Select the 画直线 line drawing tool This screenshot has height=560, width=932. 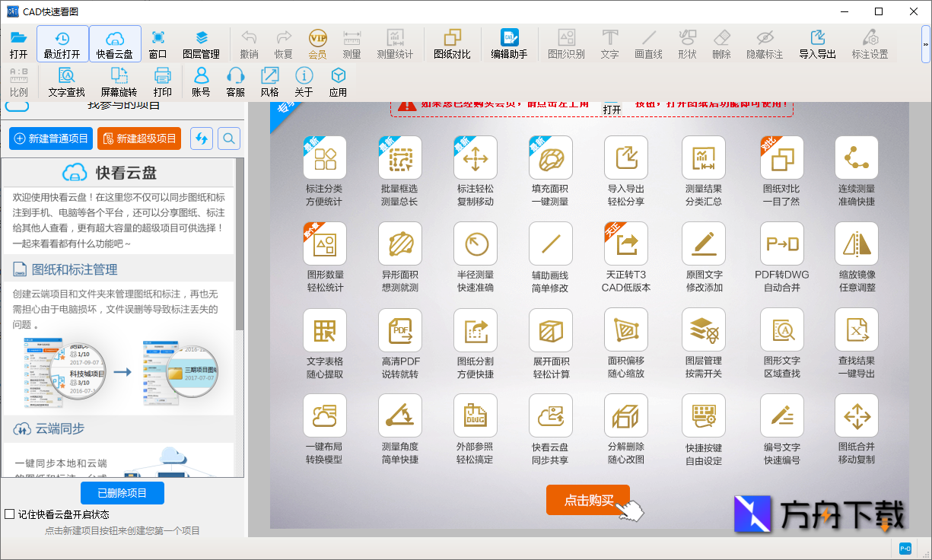tap(647, 43)
